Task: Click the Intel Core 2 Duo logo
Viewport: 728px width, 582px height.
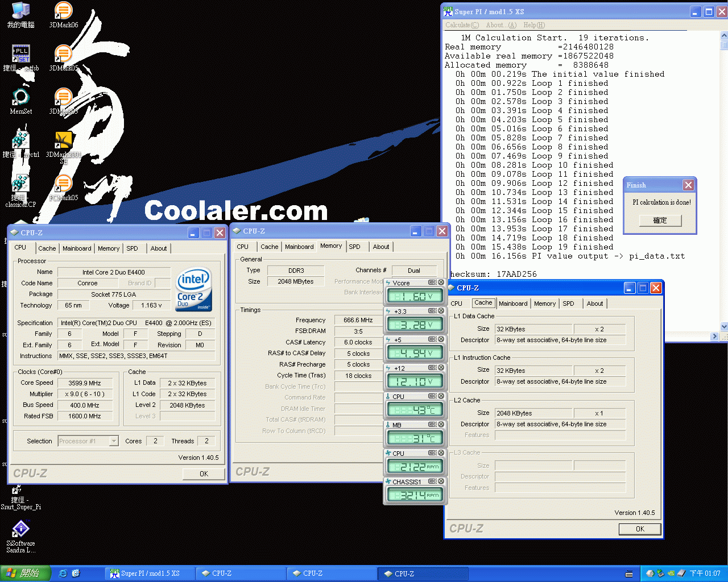Action: (195, 290)
